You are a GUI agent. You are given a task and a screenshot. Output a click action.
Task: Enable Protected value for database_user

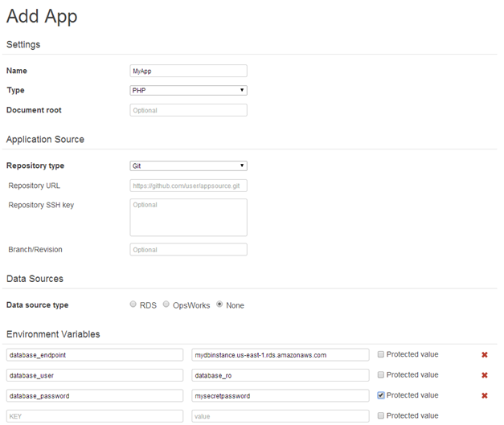pyautogui.click(x=380, y=374)
